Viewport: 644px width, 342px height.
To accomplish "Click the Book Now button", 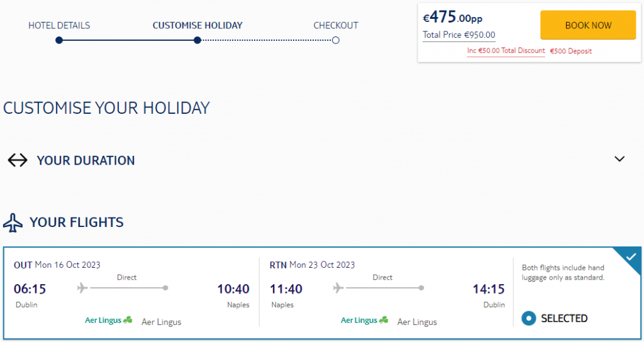I will 588,25.
